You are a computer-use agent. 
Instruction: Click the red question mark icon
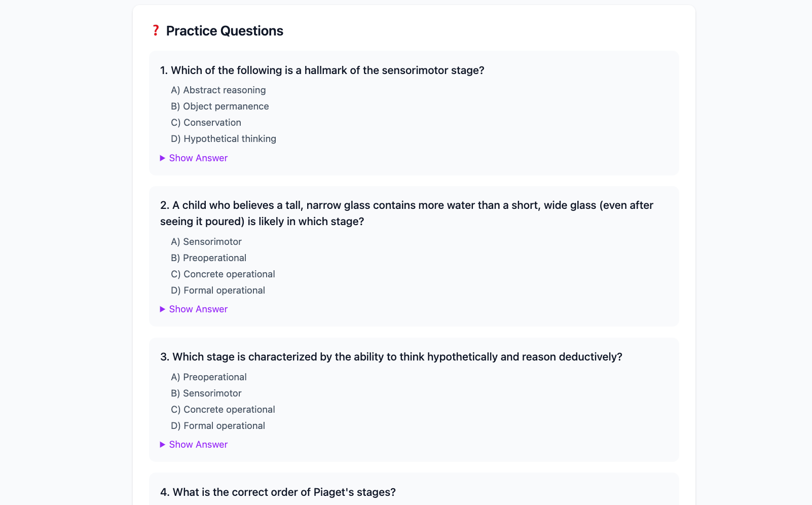156,30
